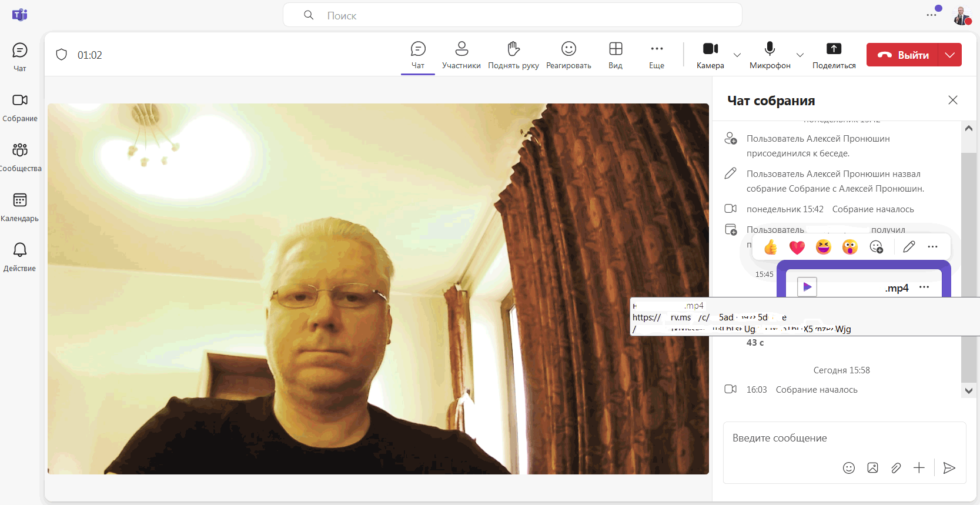Open the Participants (Участники) panel
The width and height of the screenshot is (980, 505).
pyautogui.click(x=461, y=55)
